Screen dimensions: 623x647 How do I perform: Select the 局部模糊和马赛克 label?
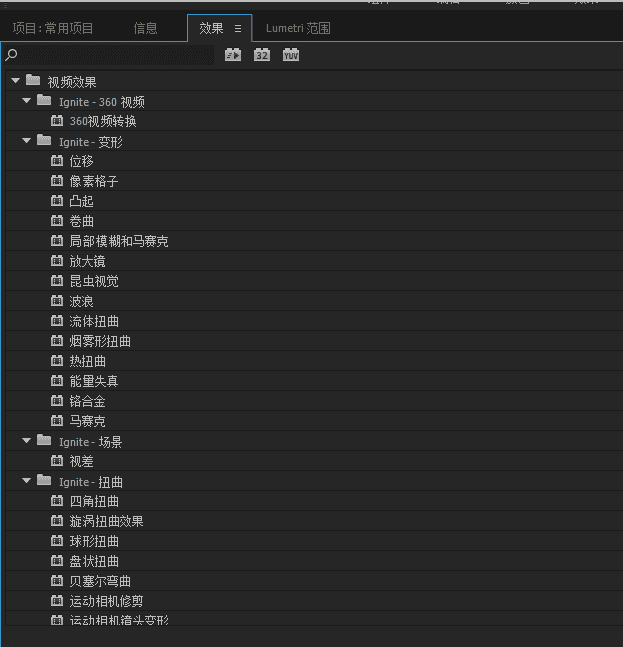(x=119, y=241)
